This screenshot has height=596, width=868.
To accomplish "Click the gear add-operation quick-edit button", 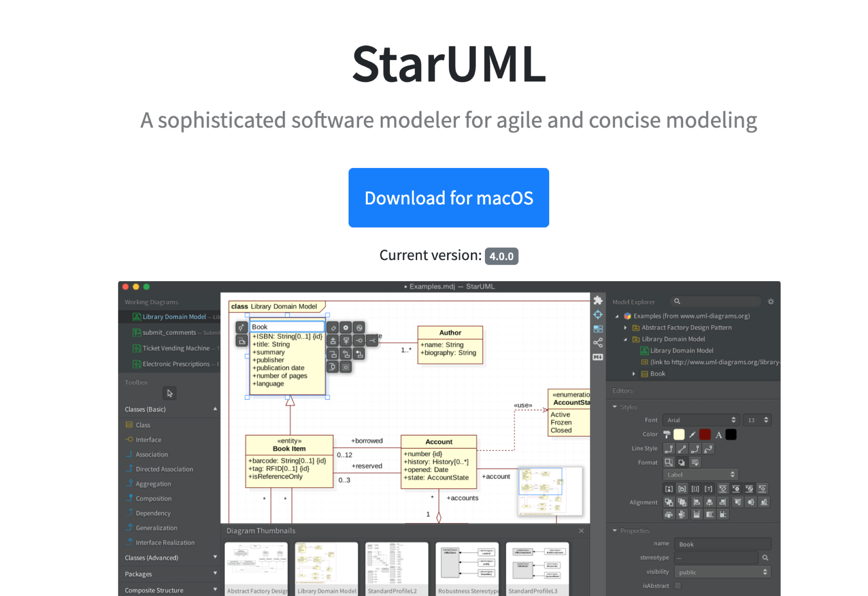I will coord(345,328).
